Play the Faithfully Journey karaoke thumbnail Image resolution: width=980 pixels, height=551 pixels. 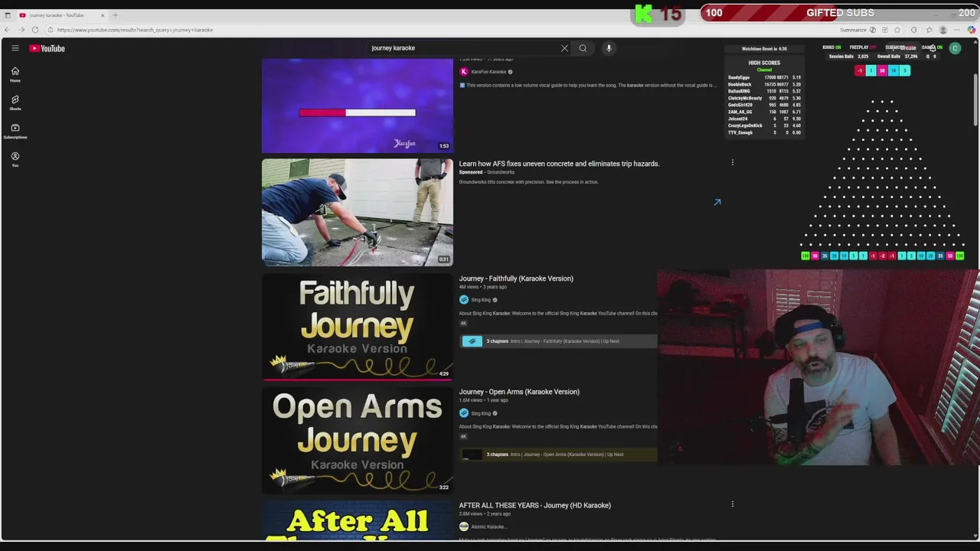coord(357,326)
